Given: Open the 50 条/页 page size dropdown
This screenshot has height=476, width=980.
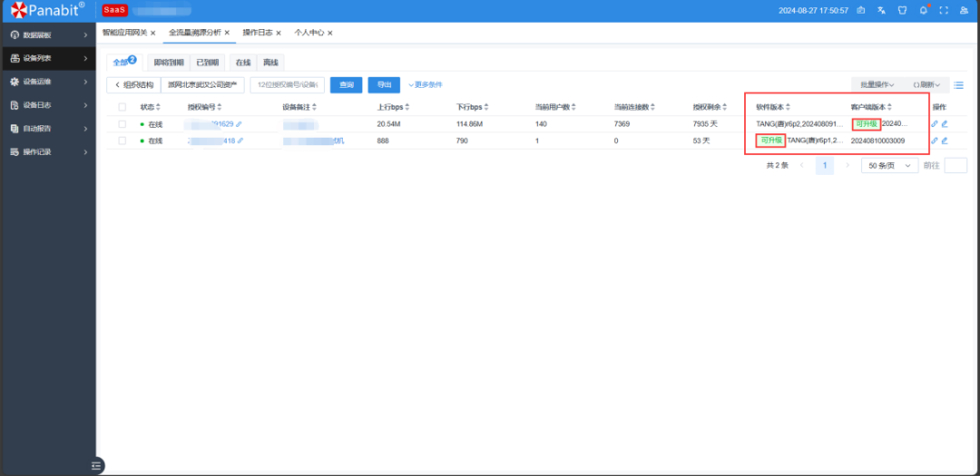Looking at the screenshot, I should pyautogui.click(x=889, y=166).
